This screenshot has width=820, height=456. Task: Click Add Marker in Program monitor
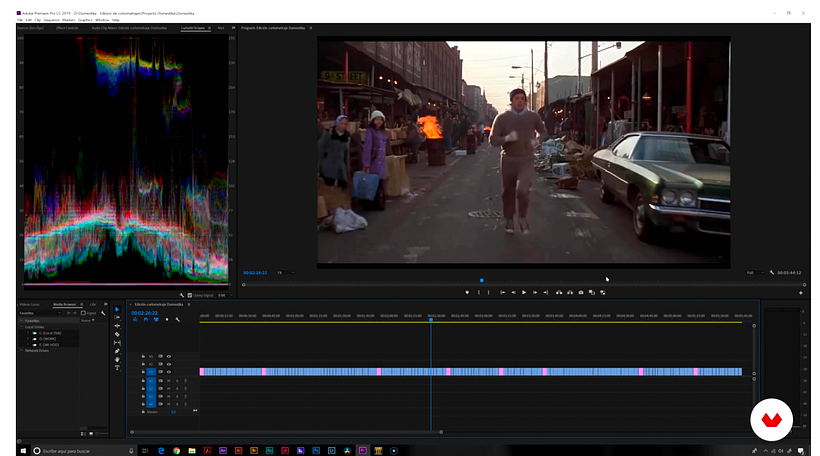467,292
